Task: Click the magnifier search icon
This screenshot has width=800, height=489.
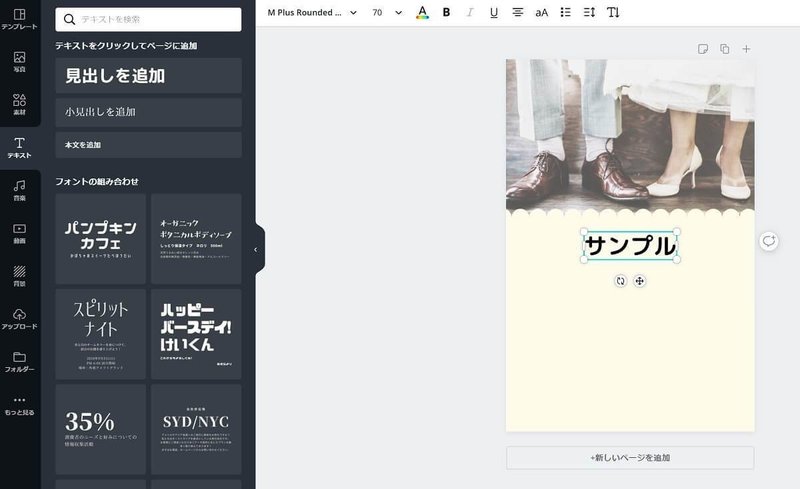Action: point(69,19)
